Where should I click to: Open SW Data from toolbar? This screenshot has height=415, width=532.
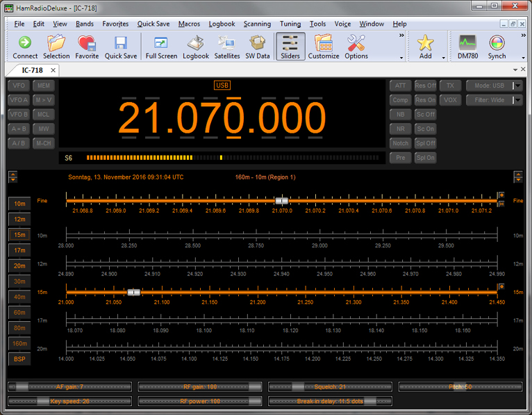258,47
